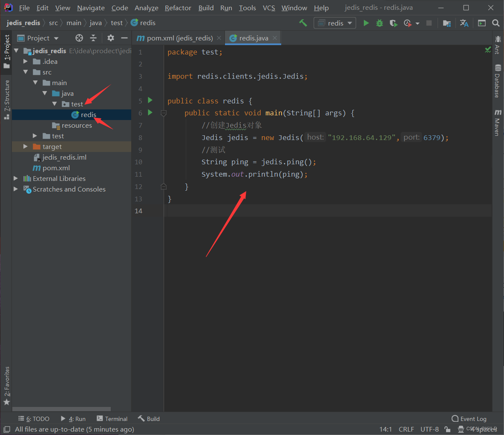Toggle tool window bars icon in status bar corner
The image size is (504, 435).
click(x=7, y=429)
